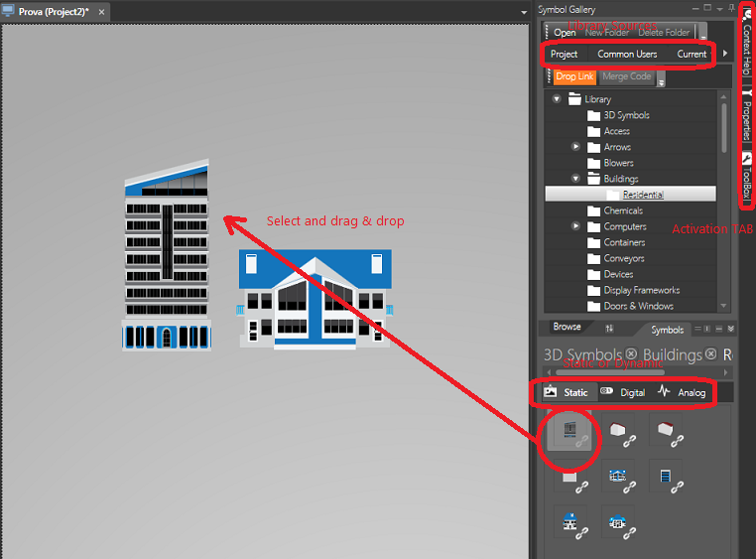Click the Digital toggle icon
The image size is (756, 559).
click(606, 391)
